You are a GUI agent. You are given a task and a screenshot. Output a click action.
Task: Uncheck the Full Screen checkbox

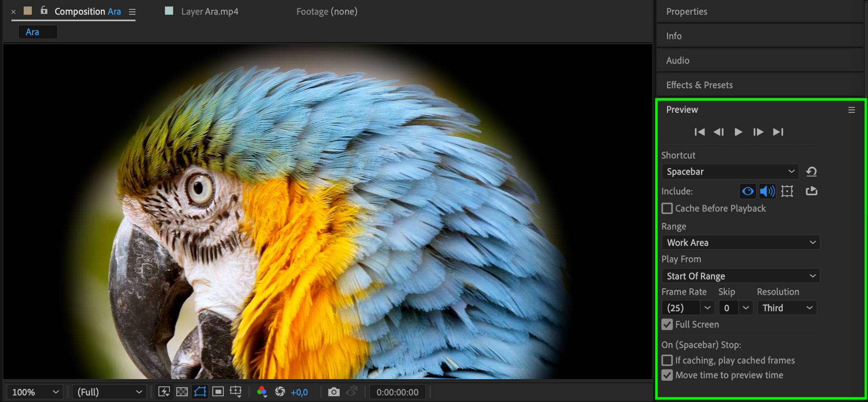667,325
